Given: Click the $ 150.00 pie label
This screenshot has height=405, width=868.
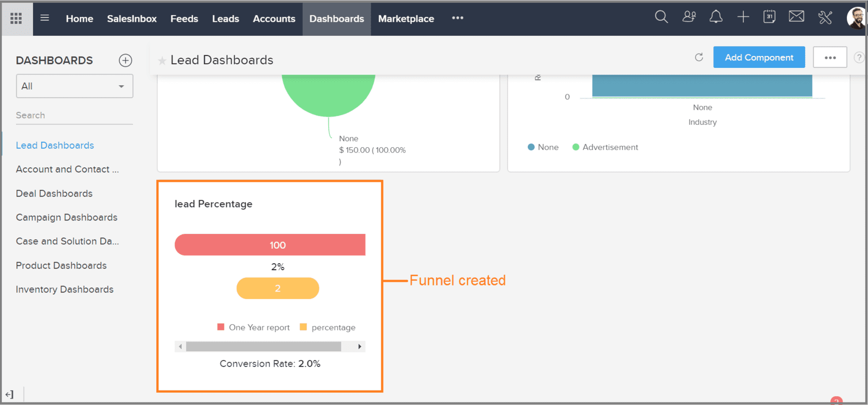Looking at the screenshot, I should (372, 150).
